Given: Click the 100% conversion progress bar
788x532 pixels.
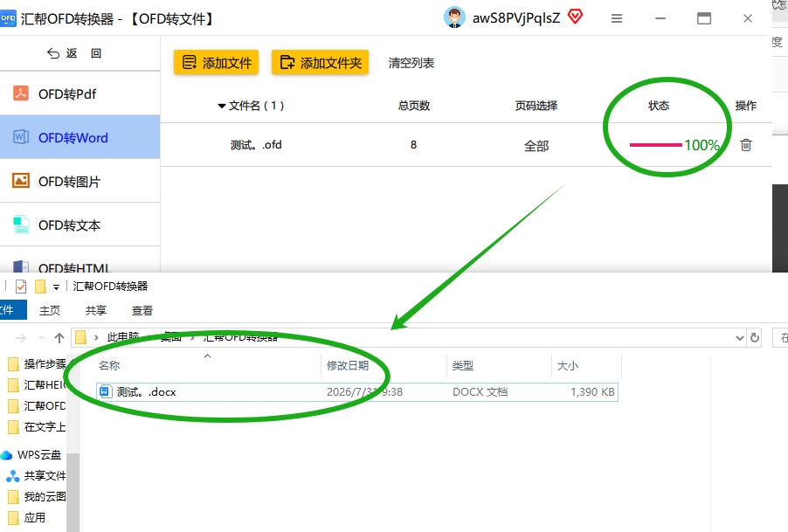Looking at the screenshot, I should click(x=656, y=145).
